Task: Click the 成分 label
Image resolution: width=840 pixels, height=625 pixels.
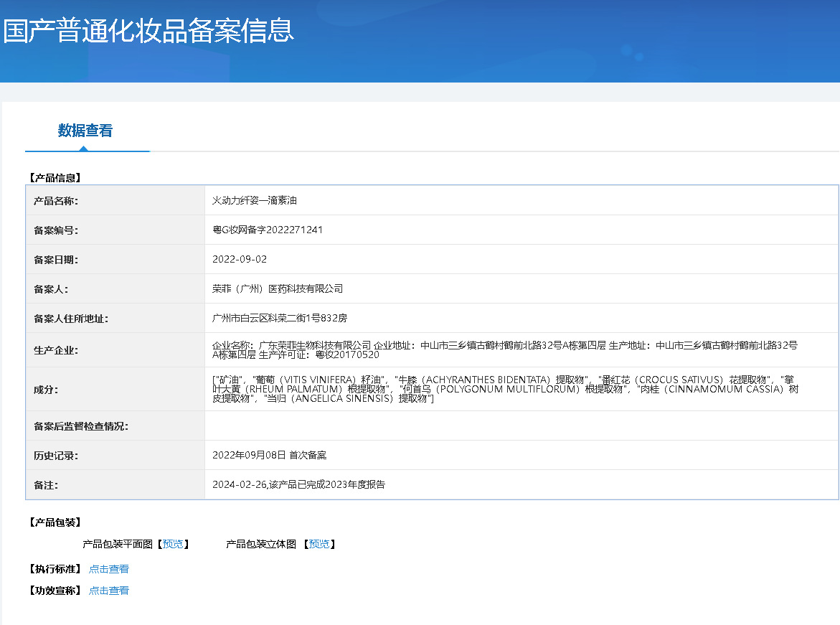Action: coord(46,390)
